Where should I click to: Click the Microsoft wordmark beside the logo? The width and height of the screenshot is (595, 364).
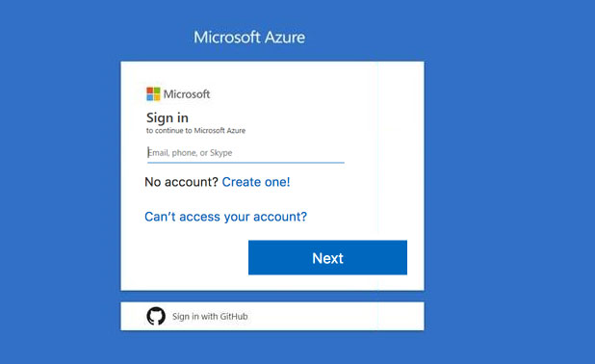pos(187,94)
